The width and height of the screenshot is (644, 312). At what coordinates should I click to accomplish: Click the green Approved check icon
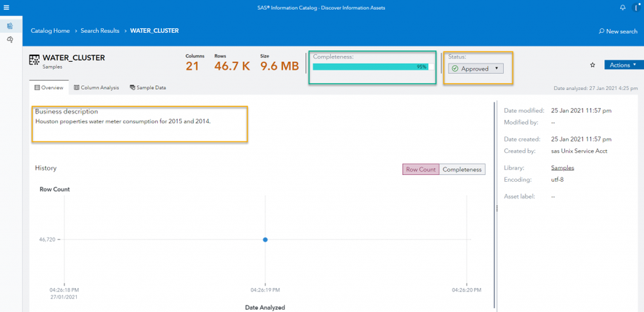454,68
